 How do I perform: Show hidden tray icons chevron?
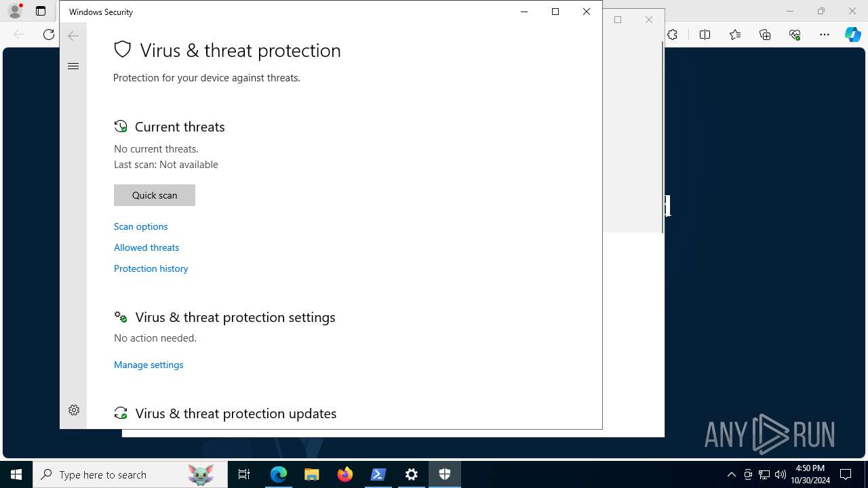click(732, 474)
